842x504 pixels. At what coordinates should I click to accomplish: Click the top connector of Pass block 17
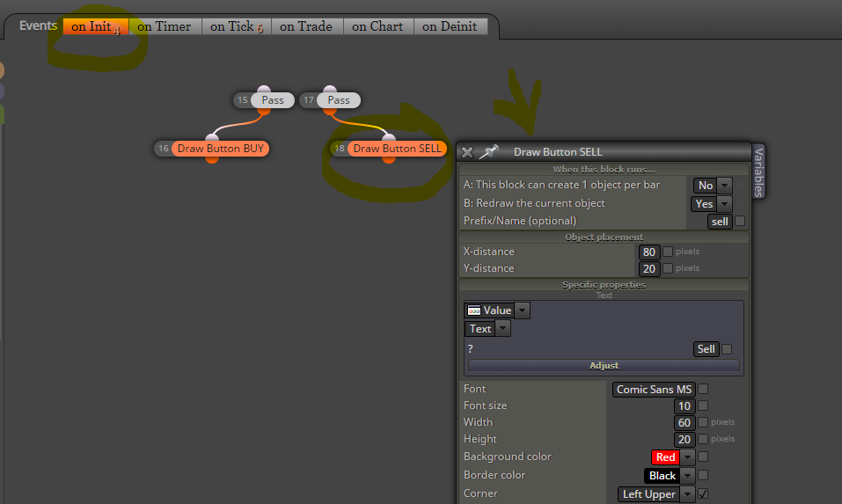[x=330, y=89]
